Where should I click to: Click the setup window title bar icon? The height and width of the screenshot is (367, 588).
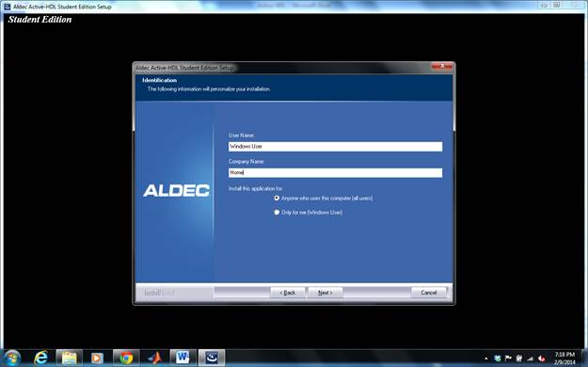(8, 7)
